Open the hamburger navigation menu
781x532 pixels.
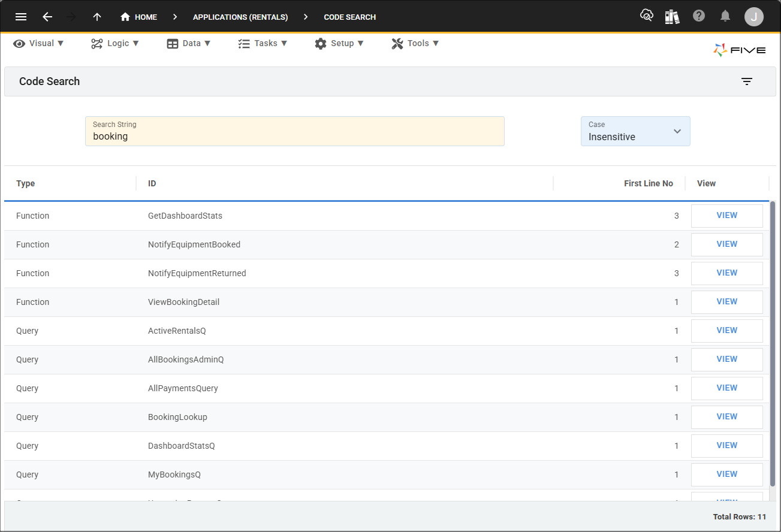21,17
